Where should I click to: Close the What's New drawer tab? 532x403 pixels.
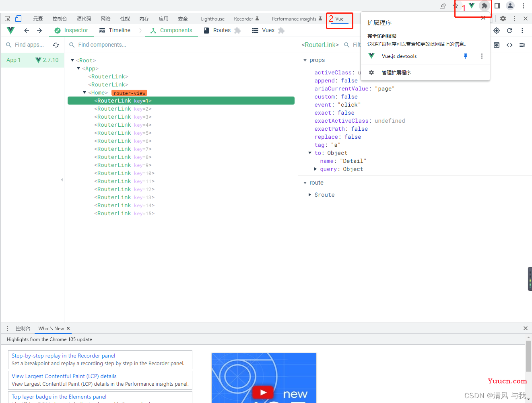tap(68, 329)
